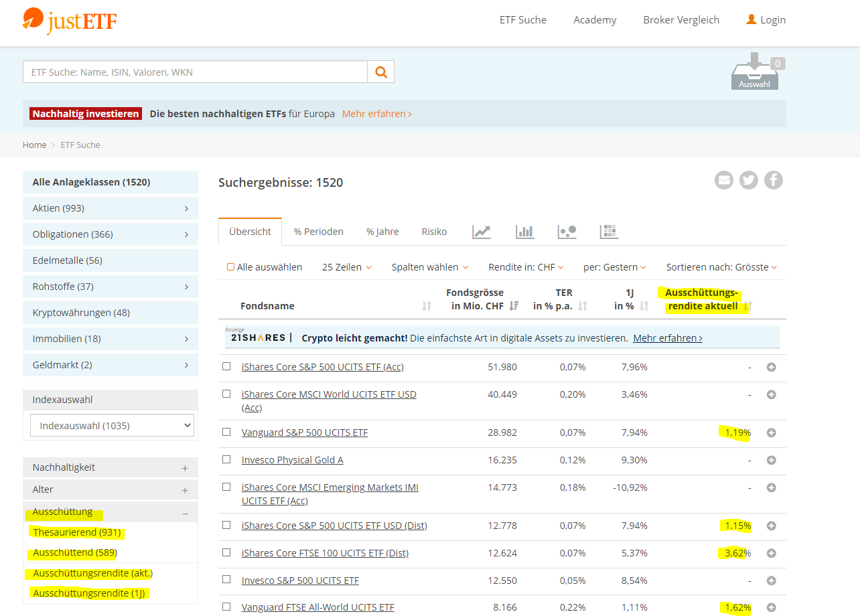Image resolution: width=860 pixels, height=616 pixels.
Task: Tick checkbox for iShares MSCI Emerging Markets IMI
Action: point(226,487)
